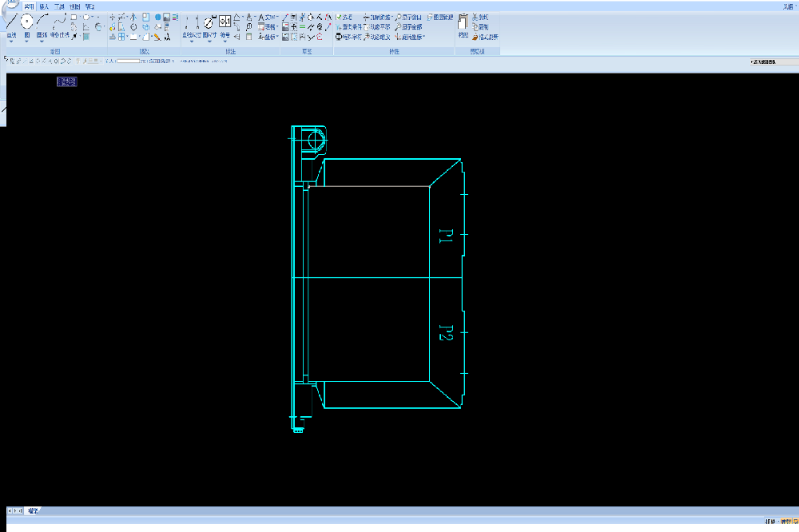
Task: Select the 模型 sheet tab at bottom
Action: [33, 510]
